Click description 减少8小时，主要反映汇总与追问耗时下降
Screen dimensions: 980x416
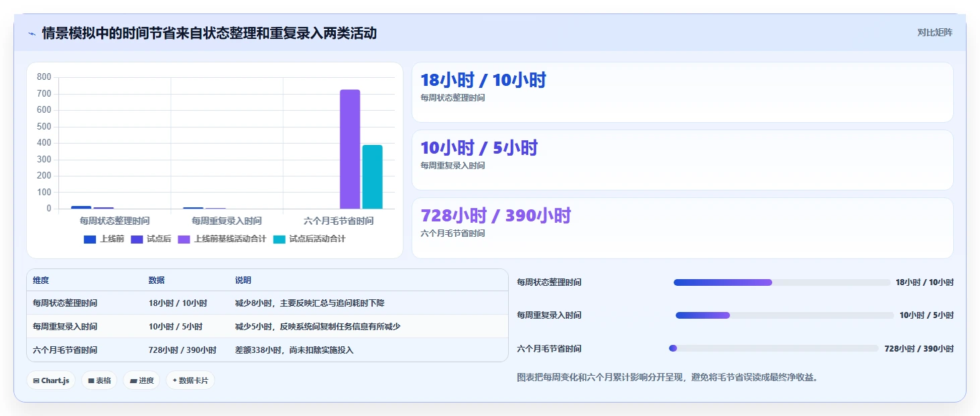click(x=310, y=303)
